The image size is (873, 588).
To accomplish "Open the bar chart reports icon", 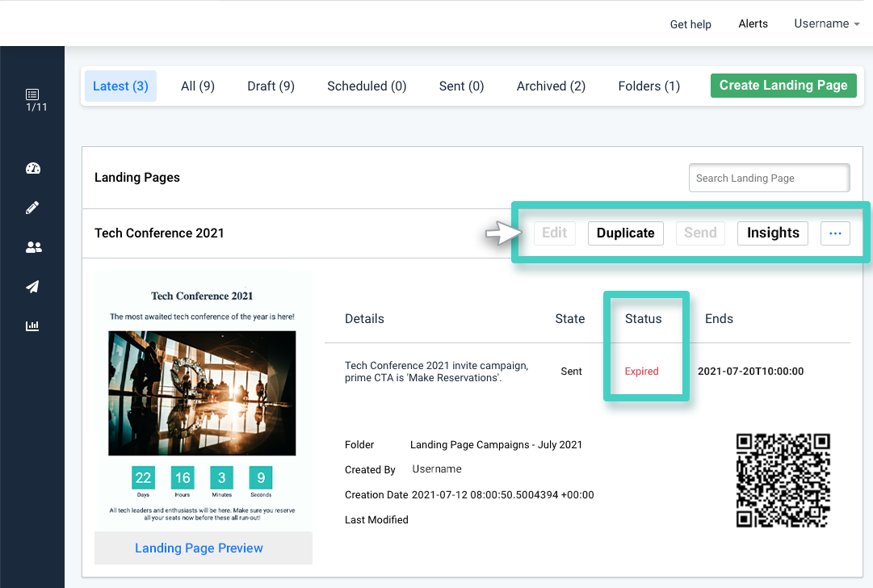I will pos(32,325).
